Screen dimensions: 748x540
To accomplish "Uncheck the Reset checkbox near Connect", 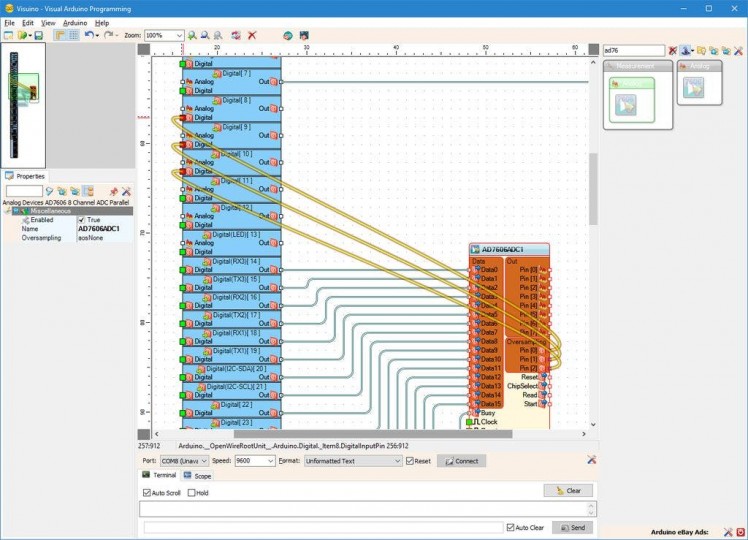I will 410,461.
